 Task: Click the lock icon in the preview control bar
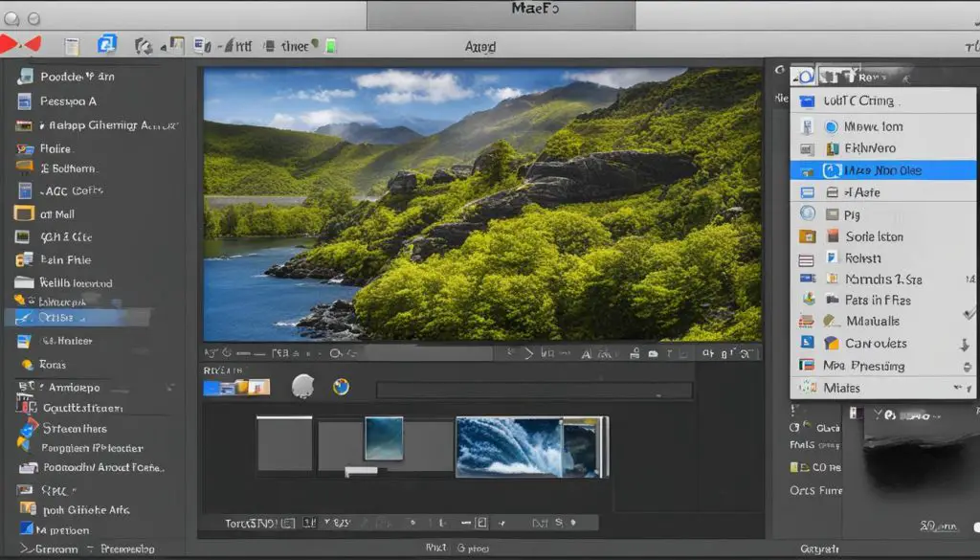pos(635,354)
